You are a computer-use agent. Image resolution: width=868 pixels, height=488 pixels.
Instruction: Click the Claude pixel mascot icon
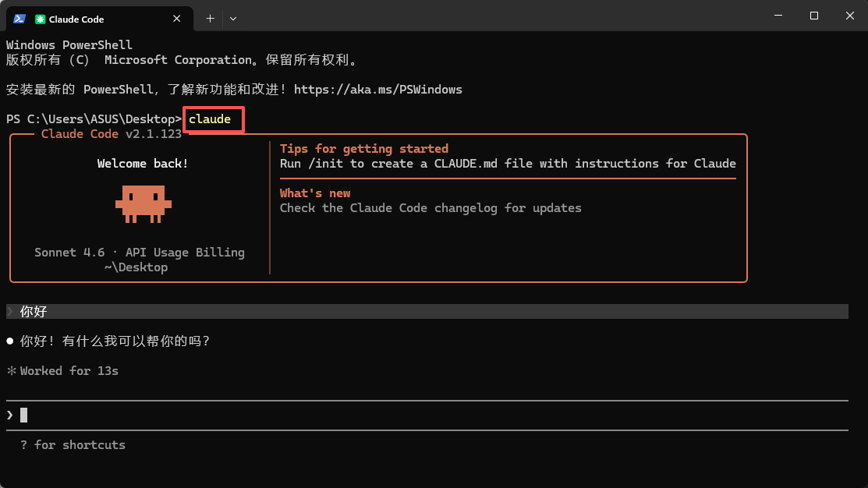(143, 204)
